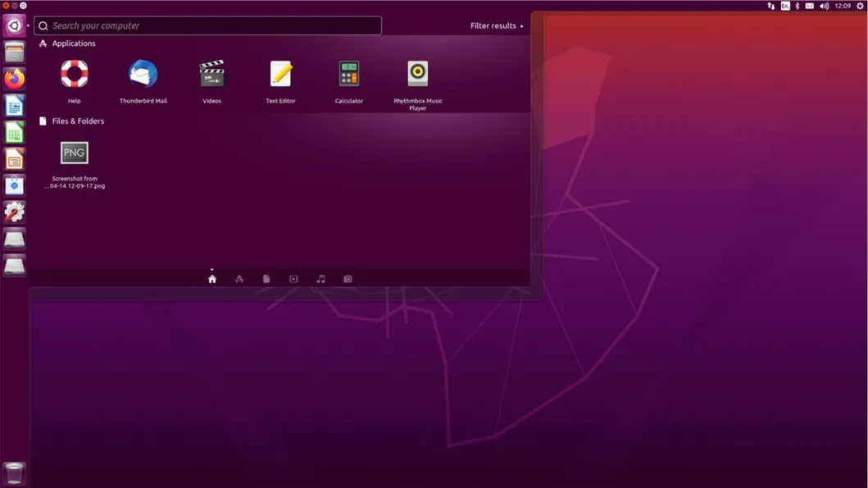Launch the Videos app from Dash
The height and width of the screenshot is (488, 868).
[x=211, y=75]
